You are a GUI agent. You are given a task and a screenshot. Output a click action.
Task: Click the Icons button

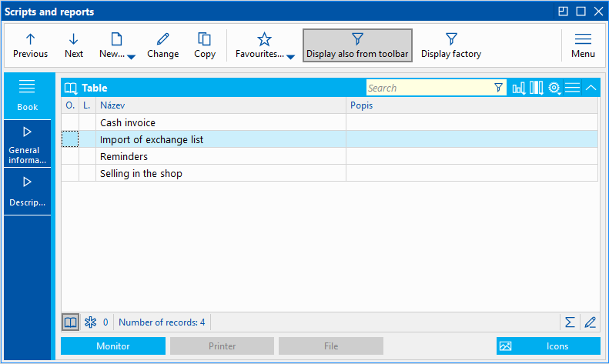[x=548, y=346]
